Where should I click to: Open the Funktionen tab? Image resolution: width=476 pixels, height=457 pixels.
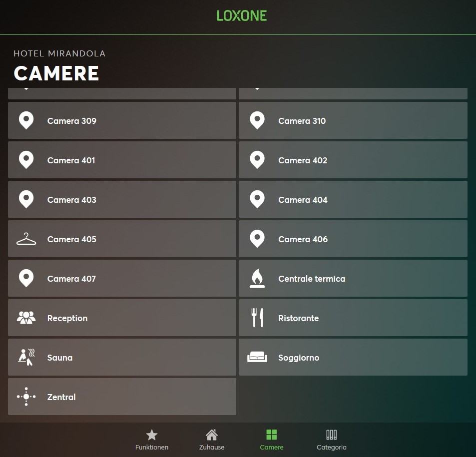pyautogui.click(x=152, y=440)
